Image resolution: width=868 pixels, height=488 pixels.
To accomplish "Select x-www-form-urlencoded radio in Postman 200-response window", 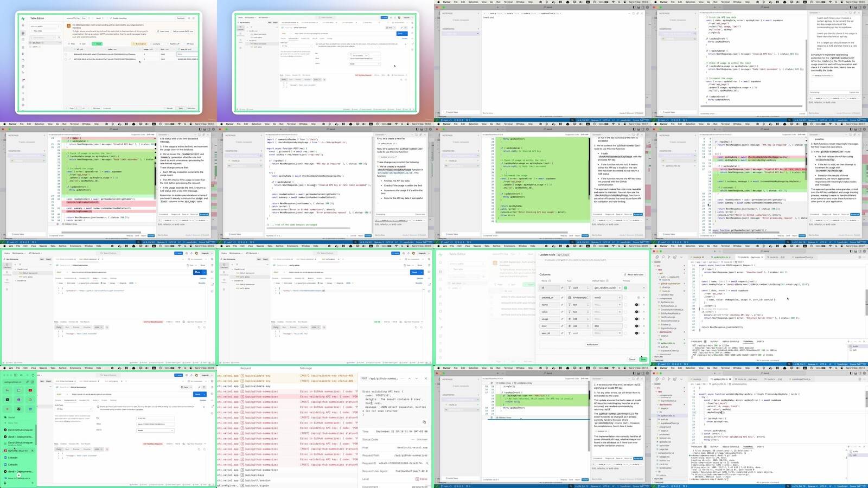I will [295, 283].
